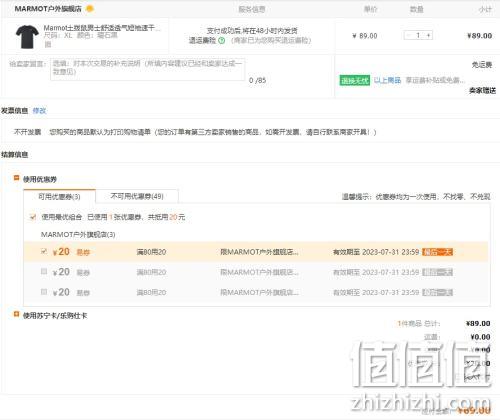500x420 pixels.
Task: Click the 不开发票 invoice text
Action: pos(27,132)
